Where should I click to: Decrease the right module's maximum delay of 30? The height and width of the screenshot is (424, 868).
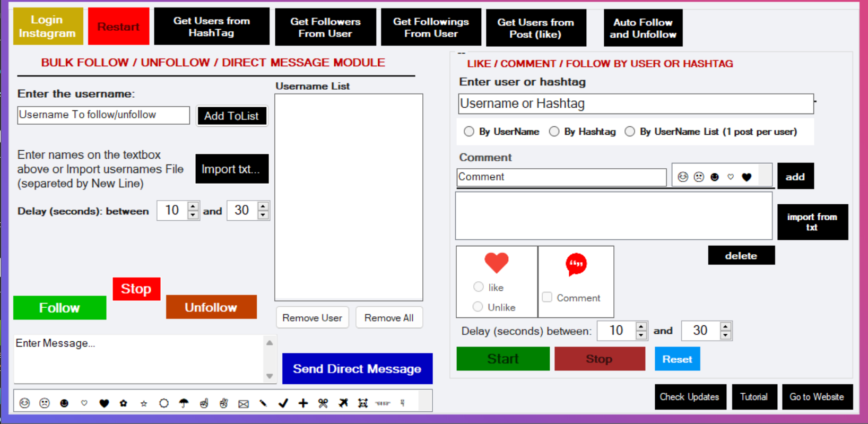click(x=726, y=335)
